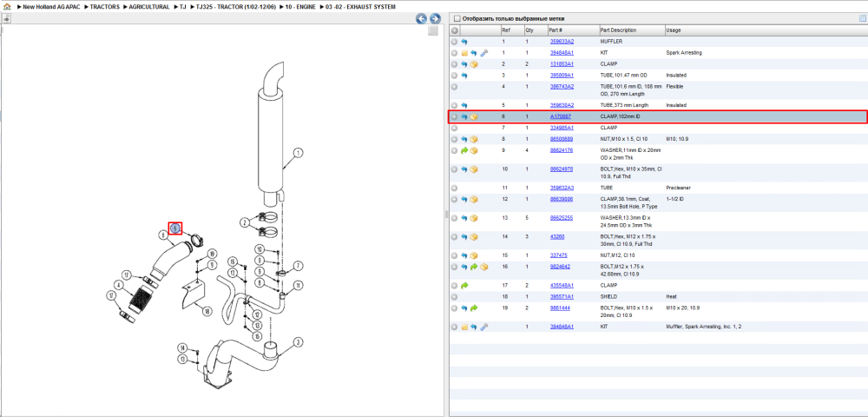Sort by the Part Description column header

618,30
